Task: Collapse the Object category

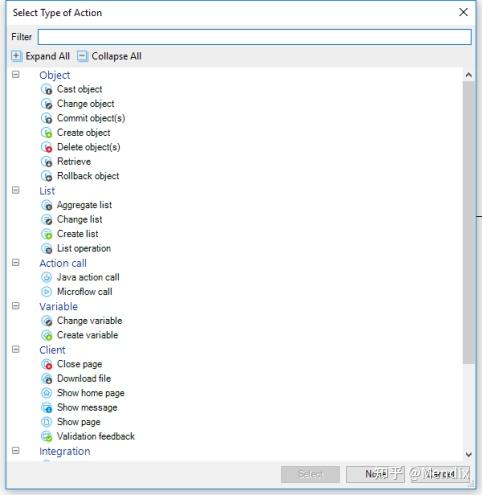Action: (16, 74)
